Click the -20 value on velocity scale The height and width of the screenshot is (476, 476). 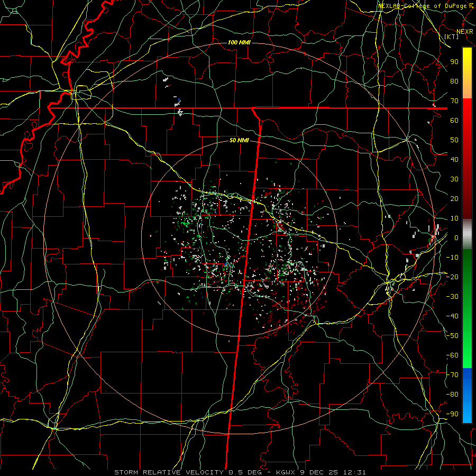coord(452,277)
